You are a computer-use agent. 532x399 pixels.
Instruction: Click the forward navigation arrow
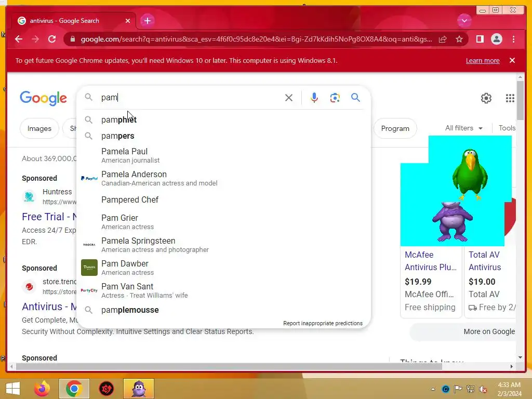tap(35, 39)
